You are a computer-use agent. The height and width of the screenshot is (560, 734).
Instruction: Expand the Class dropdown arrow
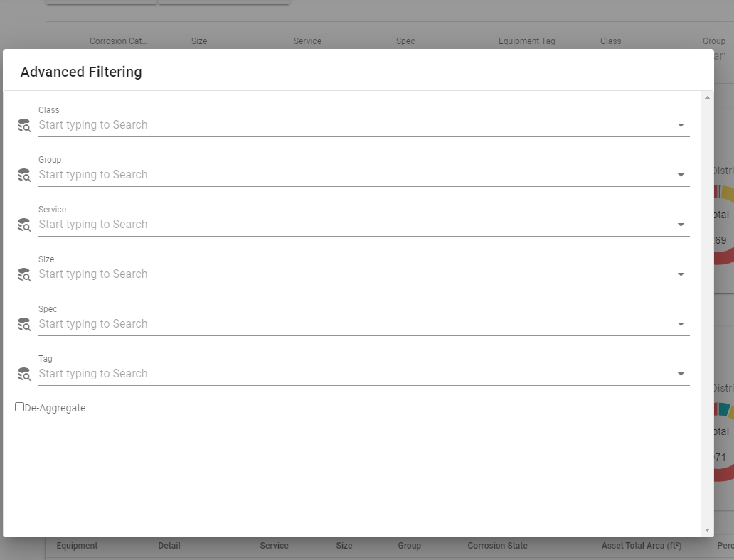[681, 126]
